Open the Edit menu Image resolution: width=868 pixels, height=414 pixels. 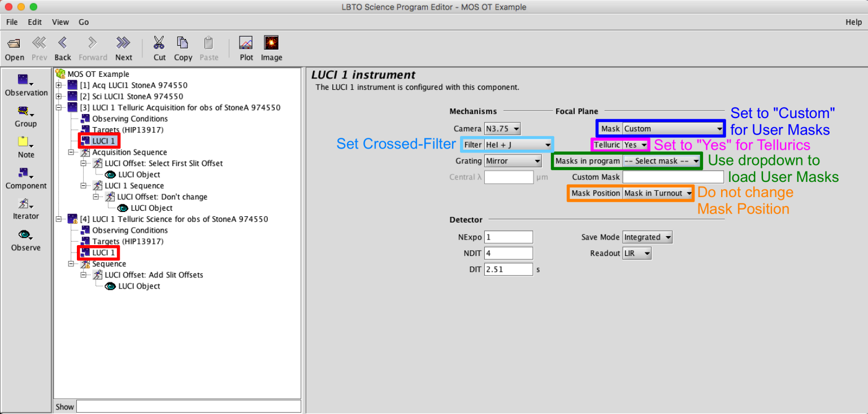pos(35,22)
